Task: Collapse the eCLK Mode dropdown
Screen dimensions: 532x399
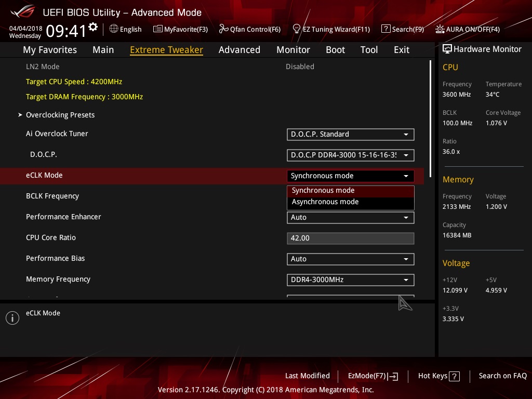Action: [351, 176]
